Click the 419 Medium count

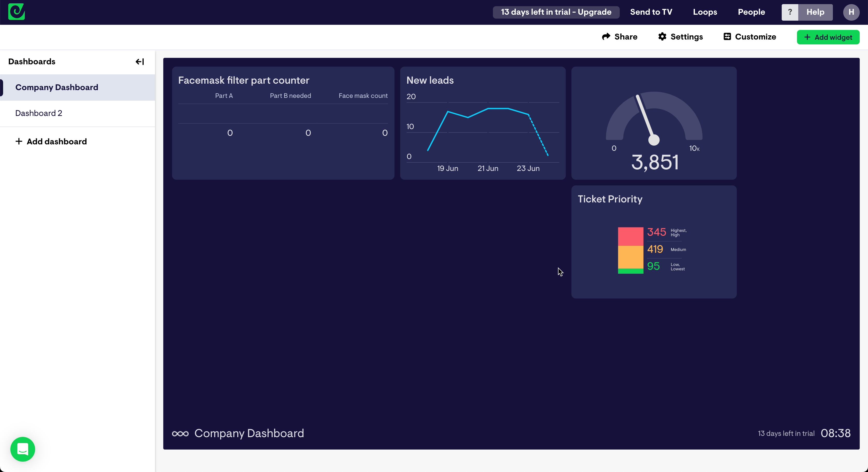655,249
